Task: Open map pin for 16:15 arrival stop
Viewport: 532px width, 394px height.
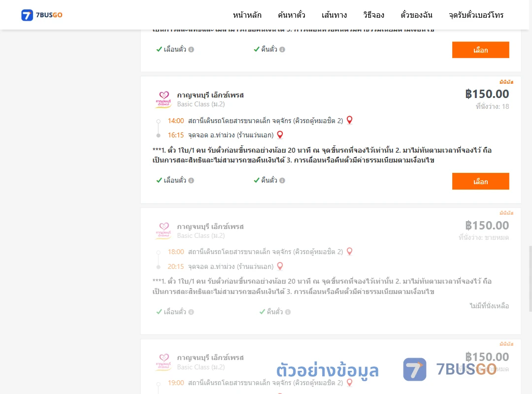Action: (x=280, y=135)
